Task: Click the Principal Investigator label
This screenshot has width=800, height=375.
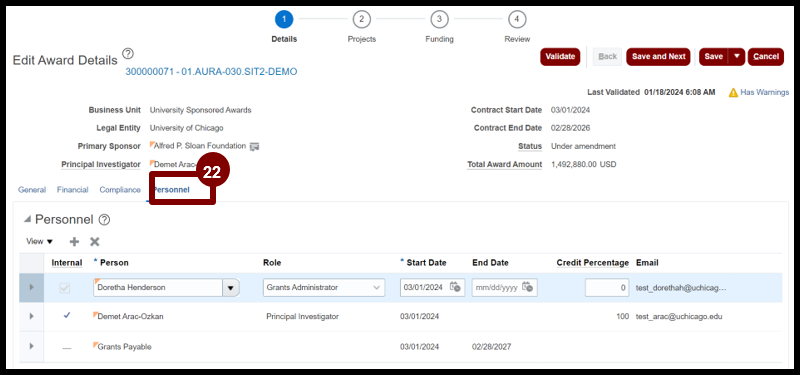Action: point(101,164)
